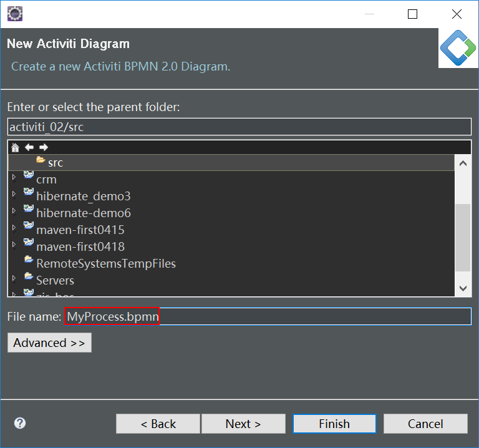Select Servers in the tree
Viewport: 479px width, 448px height.
56,281
